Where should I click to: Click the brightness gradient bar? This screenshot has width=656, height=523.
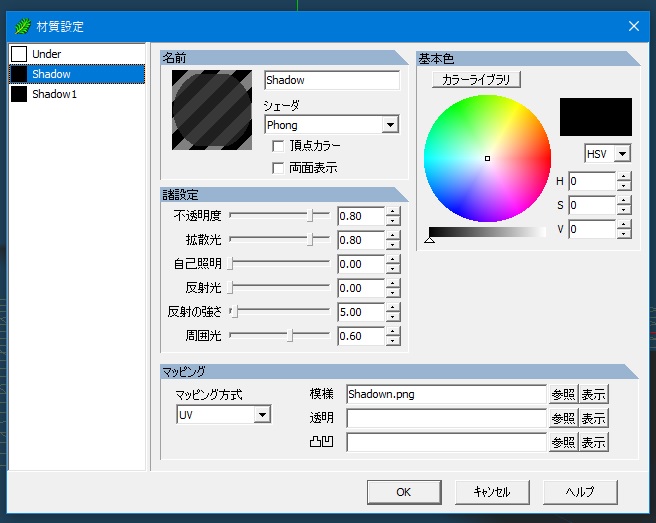click(x=487, y=232)
